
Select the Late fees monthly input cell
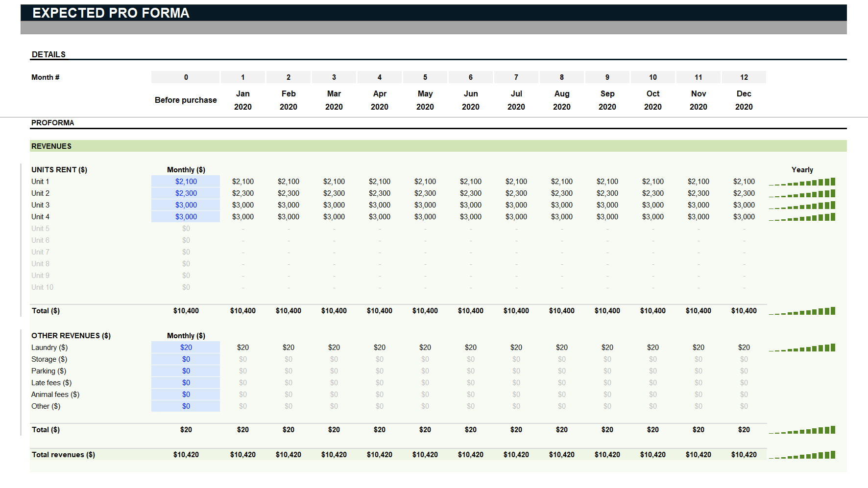(x=186, y=383)
